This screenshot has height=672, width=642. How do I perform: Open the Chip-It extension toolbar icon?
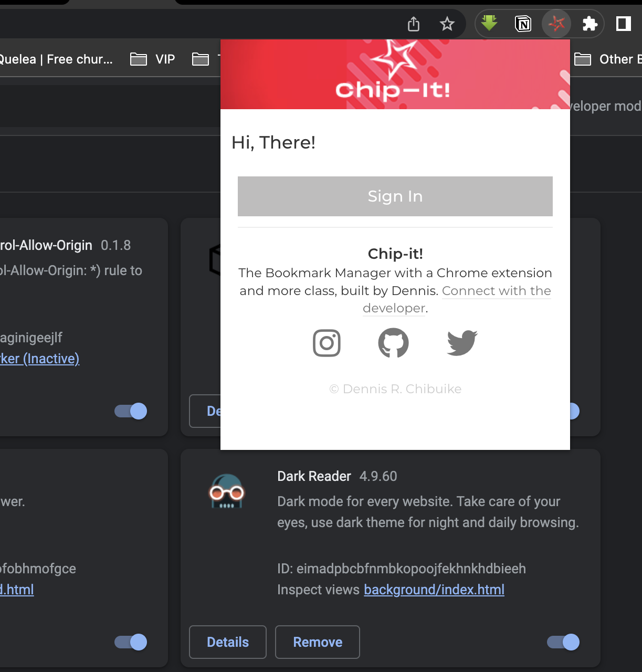556,23
